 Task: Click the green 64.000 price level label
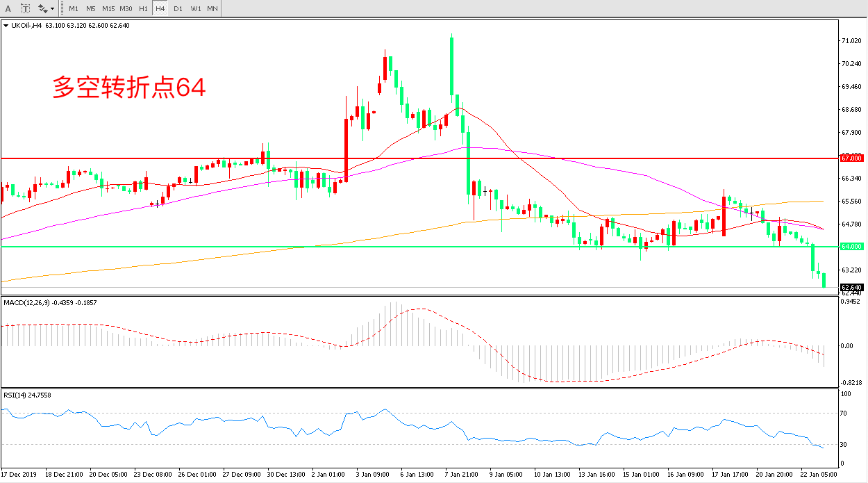[851, 246]
